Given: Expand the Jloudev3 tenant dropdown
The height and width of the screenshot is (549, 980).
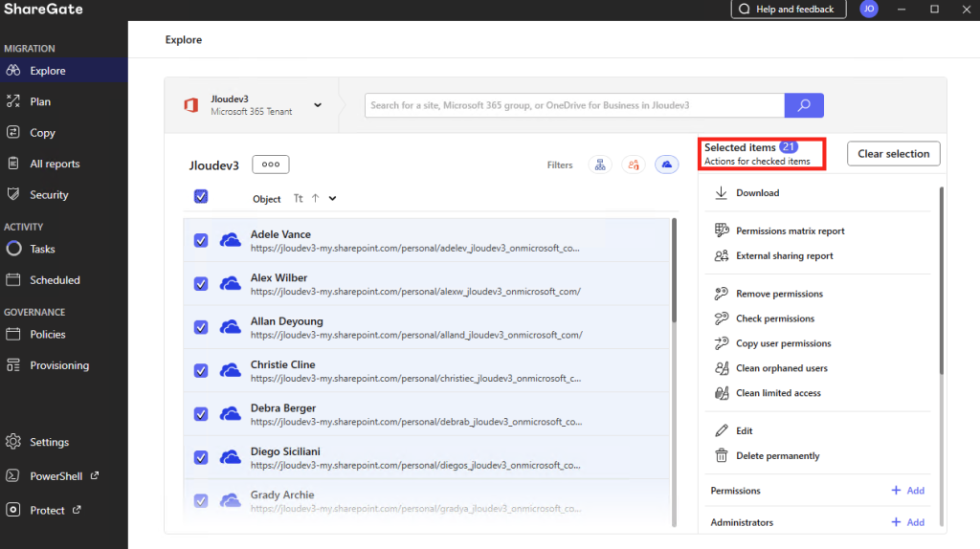Looking at the screenshot, I should point(318,105).
